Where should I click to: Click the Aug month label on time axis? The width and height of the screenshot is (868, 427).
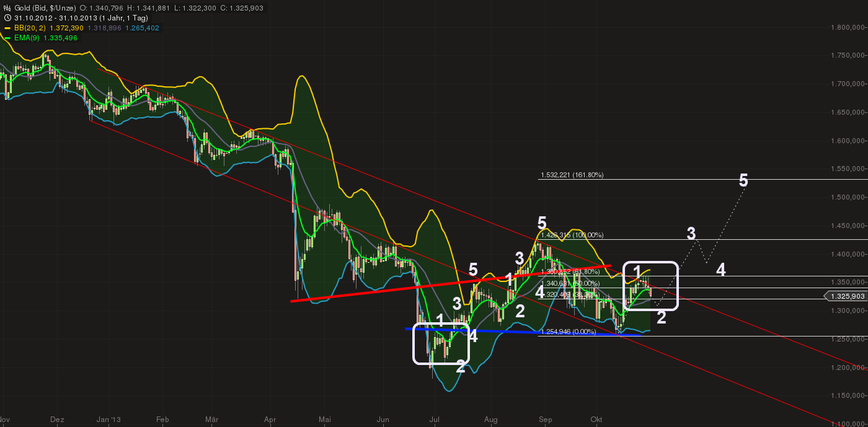click(491, 420)
